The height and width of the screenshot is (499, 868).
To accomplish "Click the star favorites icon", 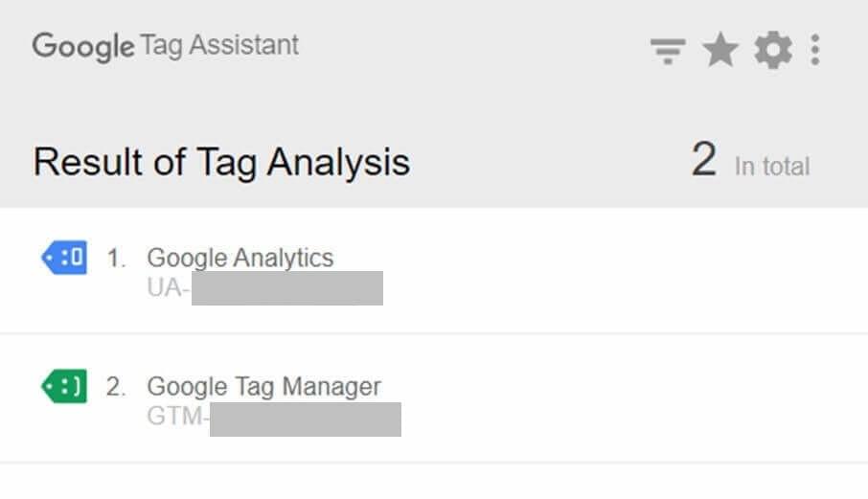I will coord(720,50).
